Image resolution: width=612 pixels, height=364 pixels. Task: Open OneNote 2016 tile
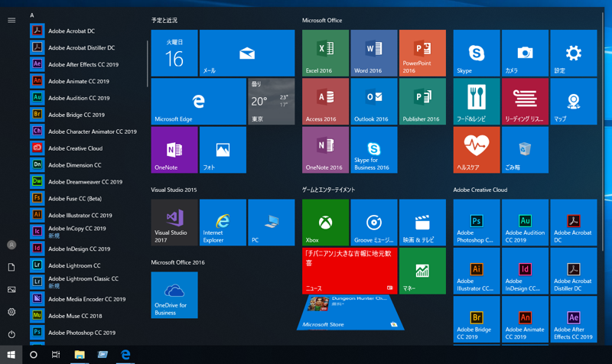click(x=326, y=150)
